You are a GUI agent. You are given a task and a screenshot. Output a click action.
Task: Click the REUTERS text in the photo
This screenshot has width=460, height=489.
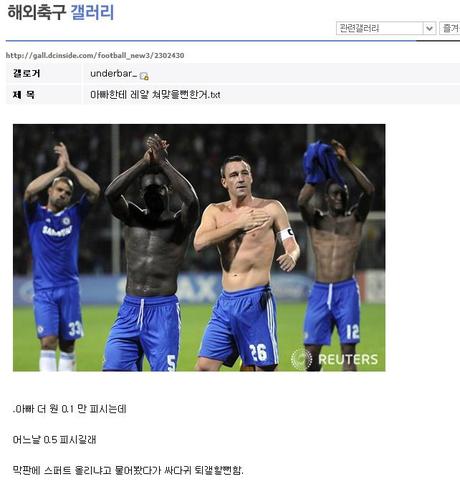348,359
